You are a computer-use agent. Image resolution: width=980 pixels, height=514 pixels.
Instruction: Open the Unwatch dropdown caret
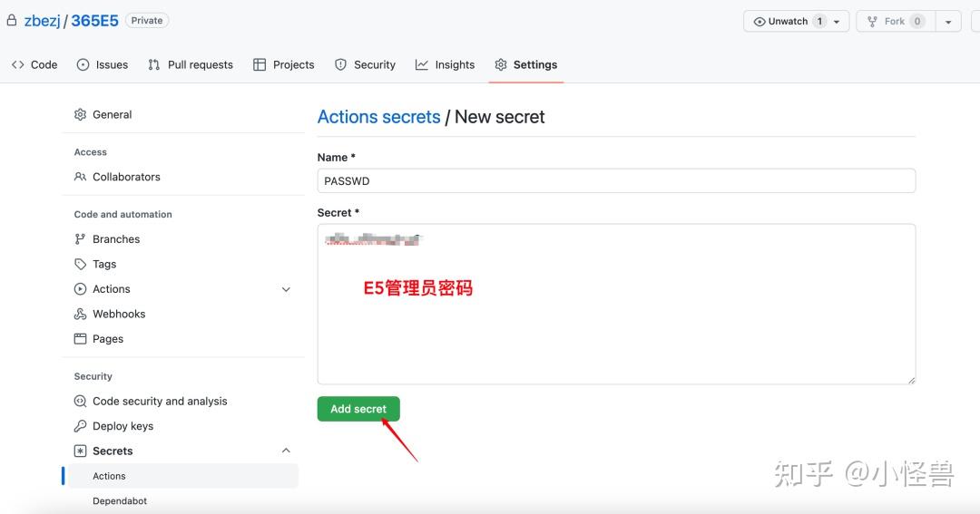tap(837, 21)
